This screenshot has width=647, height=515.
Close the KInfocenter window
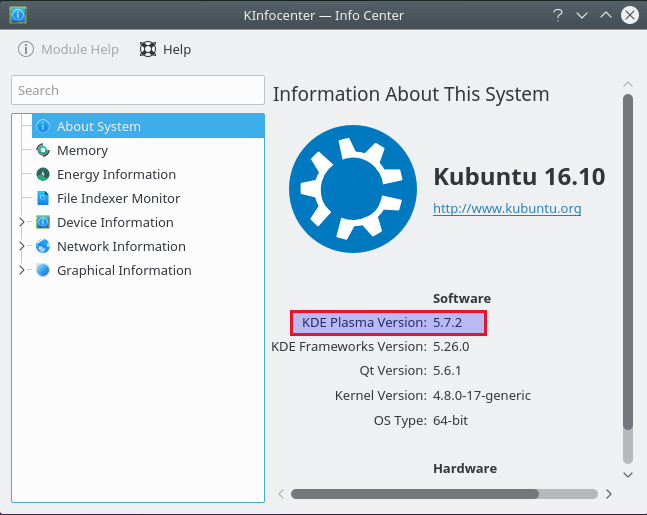point(630,16)
